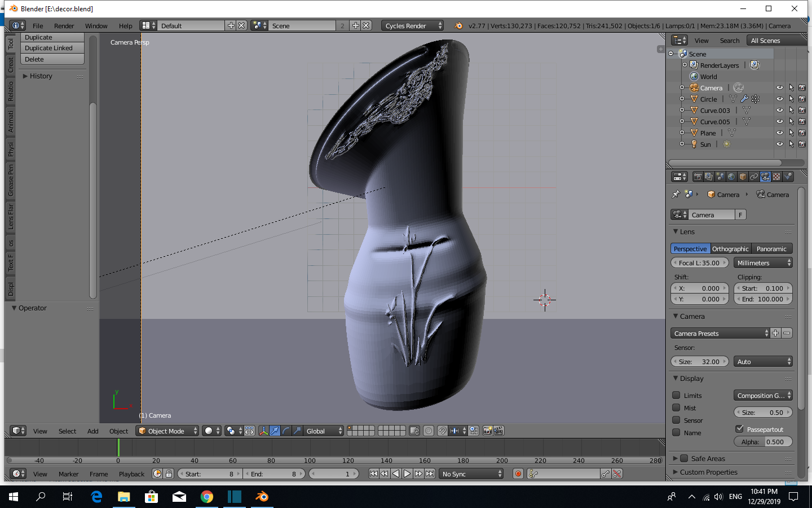Viewport: 812px width, 508px height.
Task: Open the Object Mode dropdown
Action: click(167, 431)
